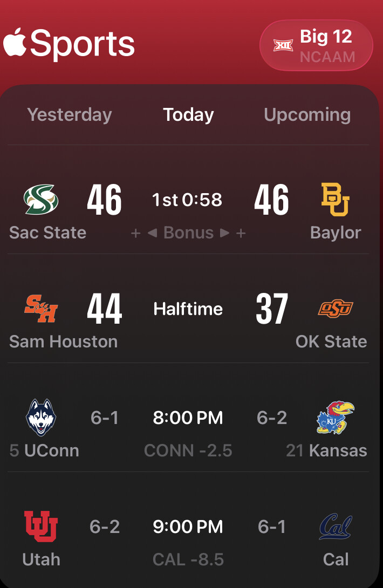Open the 1st 0:58 live game clock
Screen dimensions: 383x588
coord(187,200)
